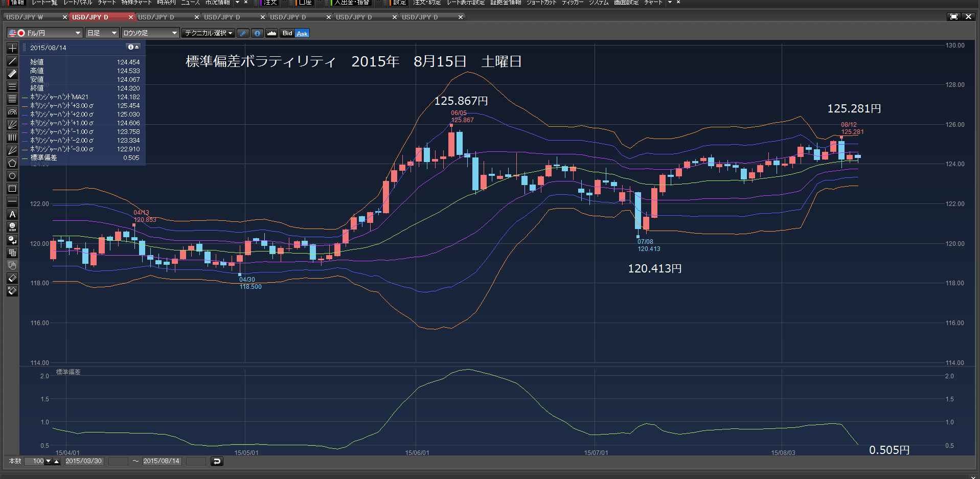
Task: Select the Fibonacci arc tool
Action: coord(12,112)
